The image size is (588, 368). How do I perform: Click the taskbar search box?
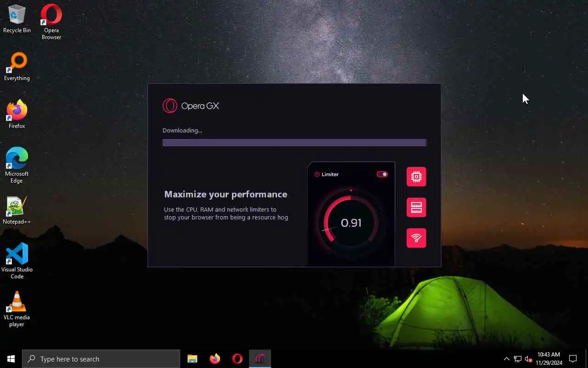pos(101,359)
